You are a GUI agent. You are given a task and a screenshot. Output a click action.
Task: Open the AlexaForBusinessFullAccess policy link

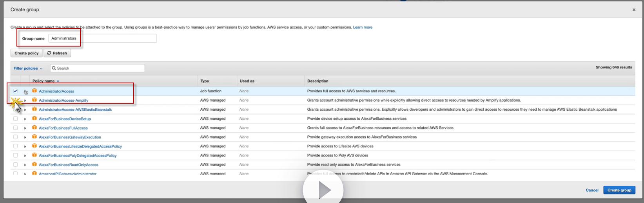[63, 128]
